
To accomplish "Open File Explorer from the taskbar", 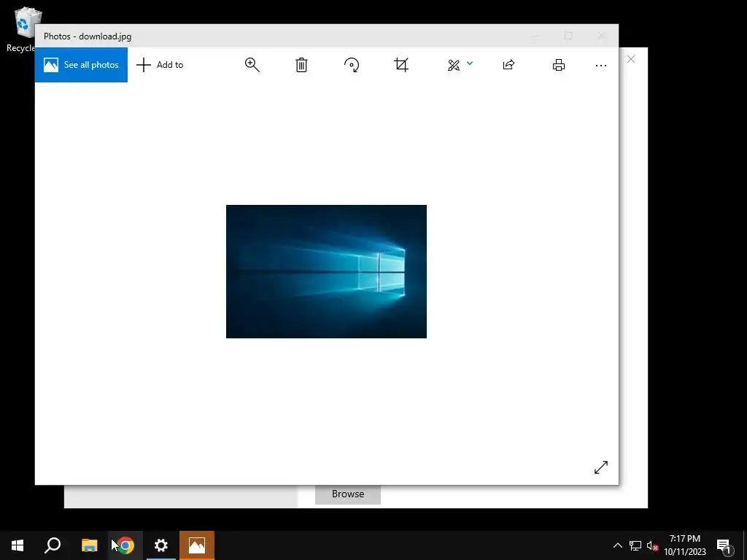I will 89,545.
